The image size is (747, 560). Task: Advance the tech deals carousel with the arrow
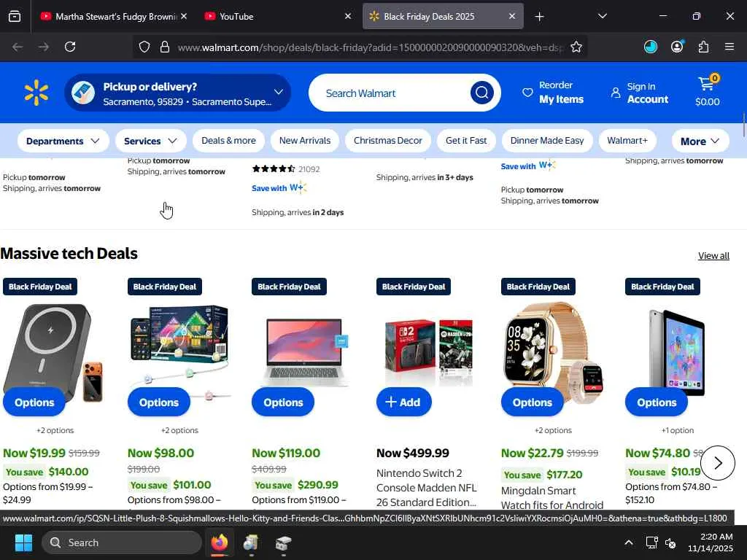[718, 463]
